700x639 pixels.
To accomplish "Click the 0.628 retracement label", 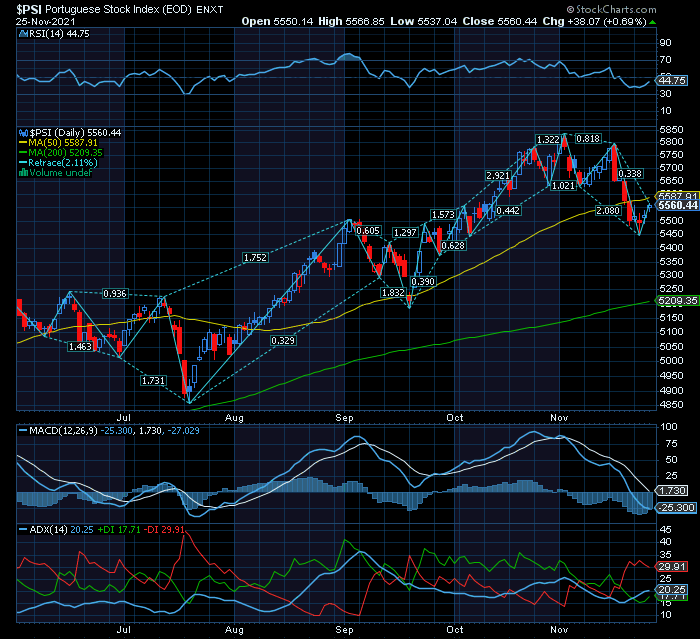I will (x=453, y=246).
